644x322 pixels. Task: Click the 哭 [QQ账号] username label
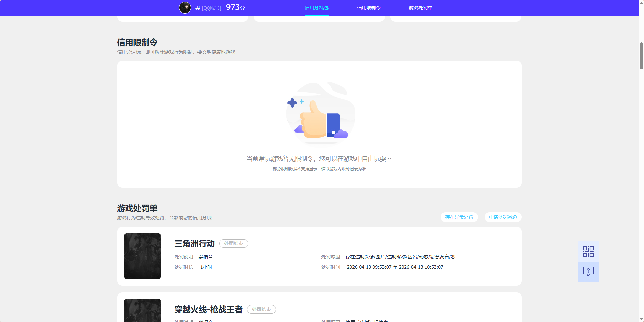point(208,8)
